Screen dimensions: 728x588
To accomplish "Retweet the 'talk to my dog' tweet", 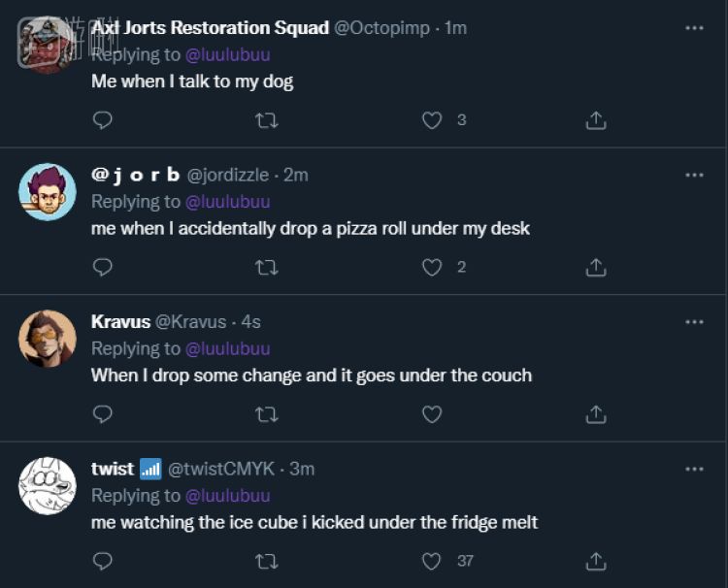I will click(x=266, y=120).
